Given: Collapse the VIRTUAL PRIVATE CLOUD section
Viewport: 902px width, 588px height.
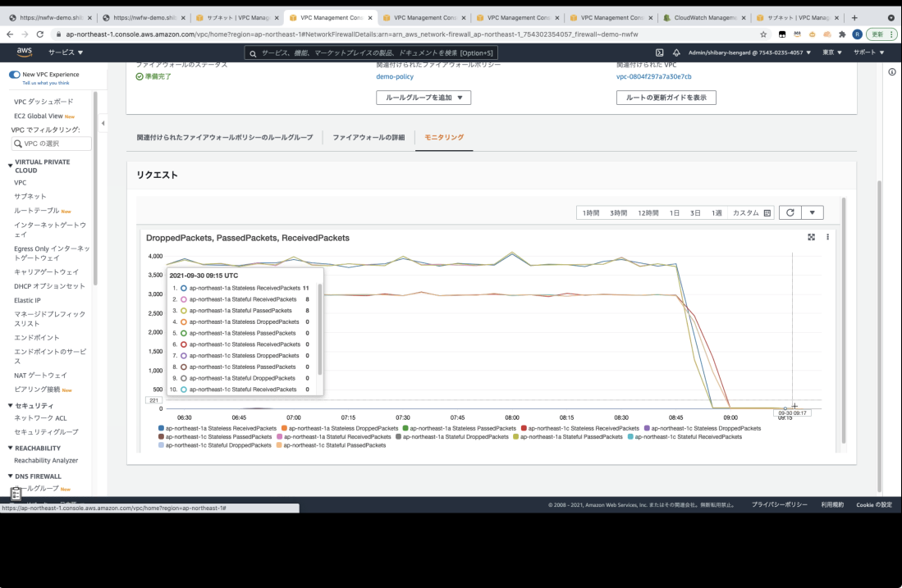Looking at the screenshot, I should (x=11, y=166).
